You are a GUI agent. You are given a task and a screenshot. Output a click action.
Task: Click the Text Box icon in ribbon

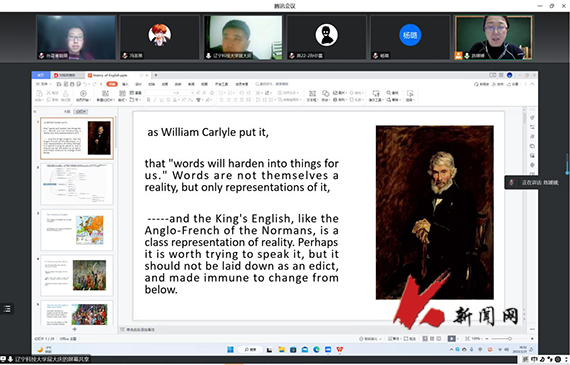[312, 93]
